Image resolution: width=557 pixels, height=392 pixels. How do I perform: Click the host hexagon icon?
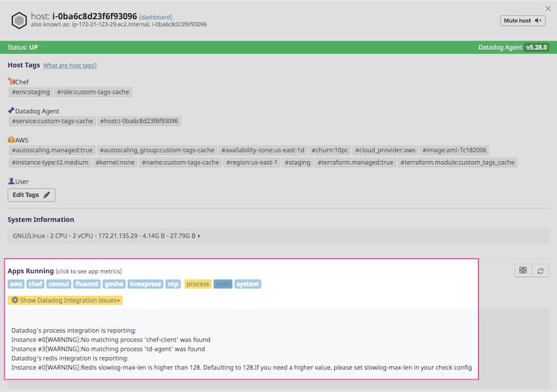click(x=19, y=20)
